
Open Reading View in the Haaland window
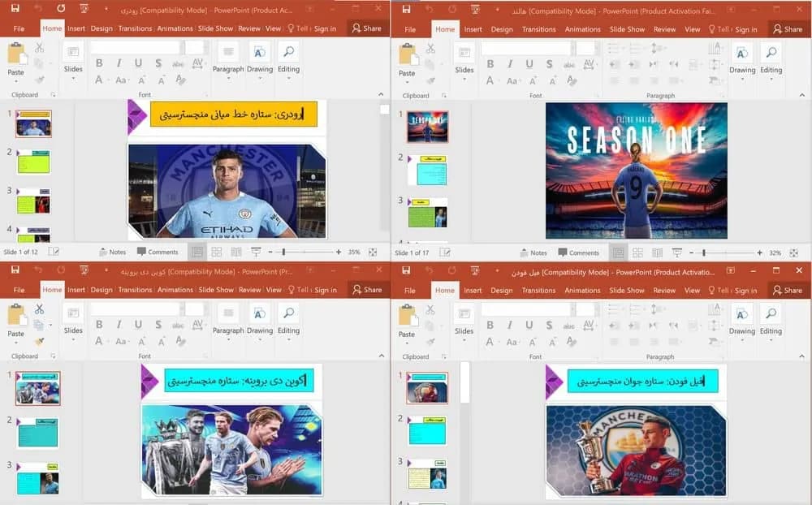click(x=657, y=252)
